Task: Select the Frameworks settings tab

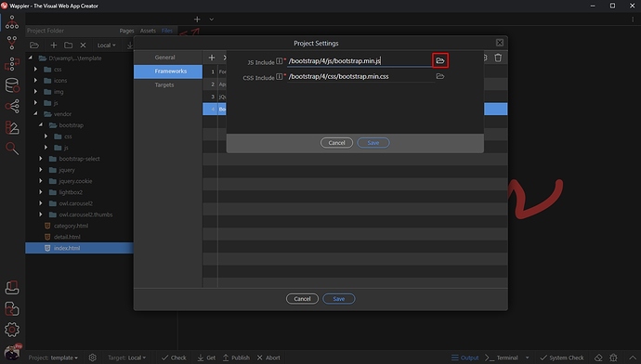Action: pyautogui.click(x=168, y=71)
